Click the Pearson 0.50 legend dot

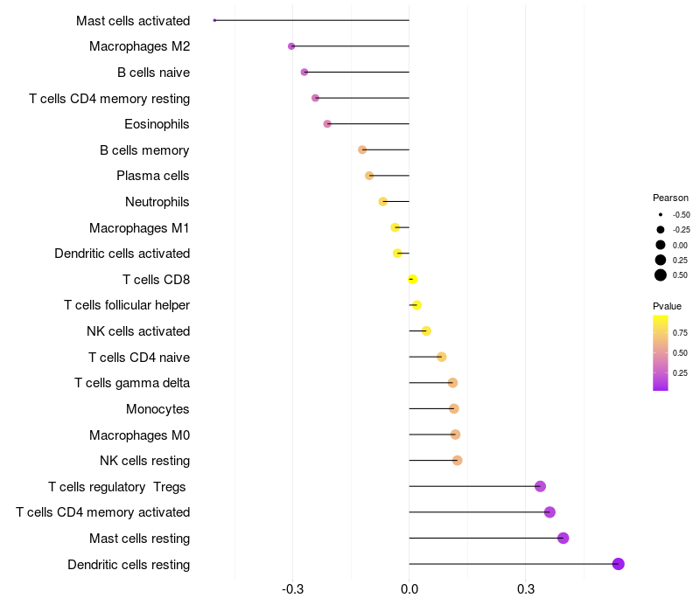(661, 275)
